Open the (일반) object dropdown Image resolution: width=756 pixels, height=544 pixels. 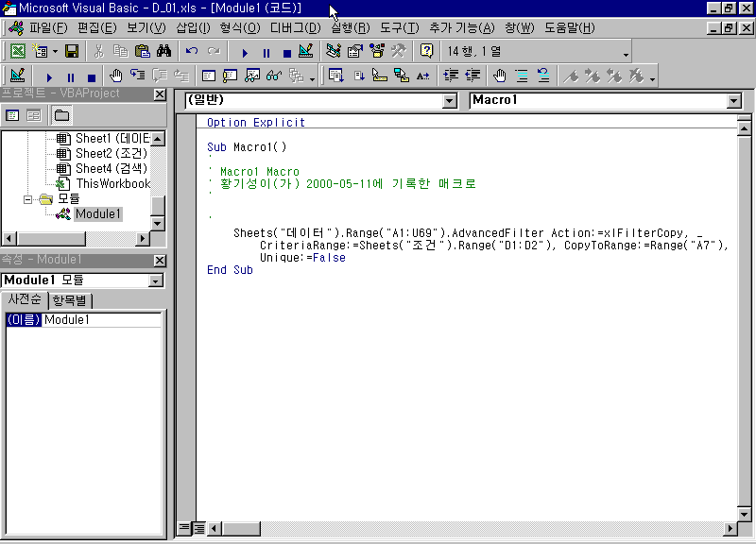pyautogui.click(x=450, y=101)
